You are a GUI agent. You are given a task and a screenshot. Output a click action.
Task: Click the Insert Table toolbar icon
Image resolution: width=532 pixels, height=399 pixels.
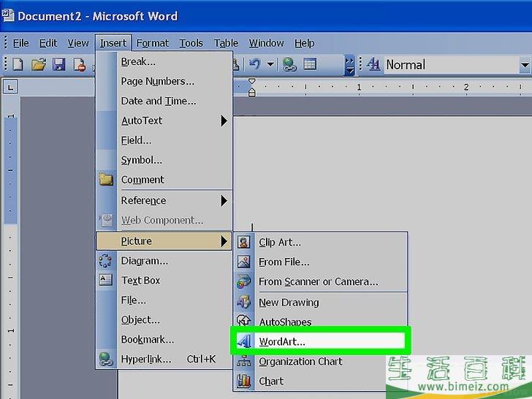pos(310,64)
